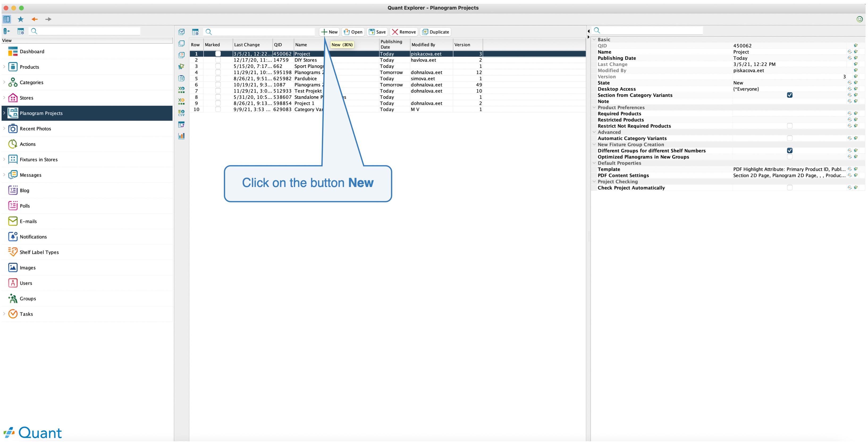Click the green cursor-pointer selection icon

[x=181, y=66]
